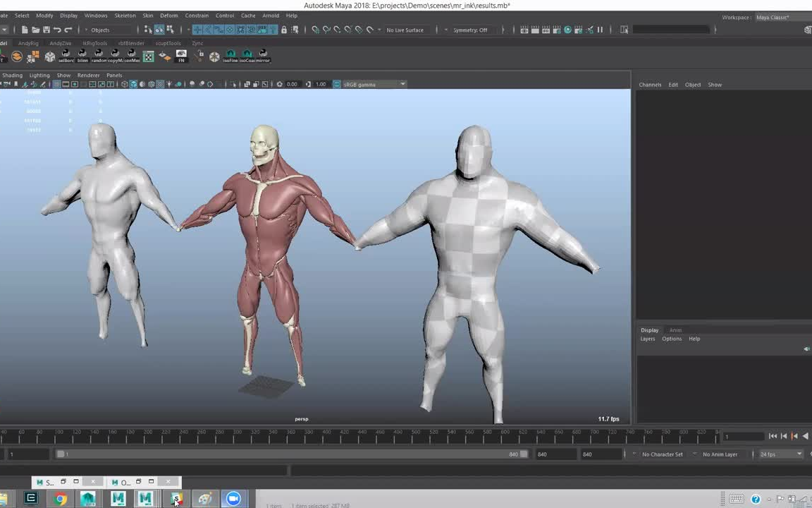Click the isoFine shelf button
The width and height of the screenshot is (812, 508).
pos(230,56)
